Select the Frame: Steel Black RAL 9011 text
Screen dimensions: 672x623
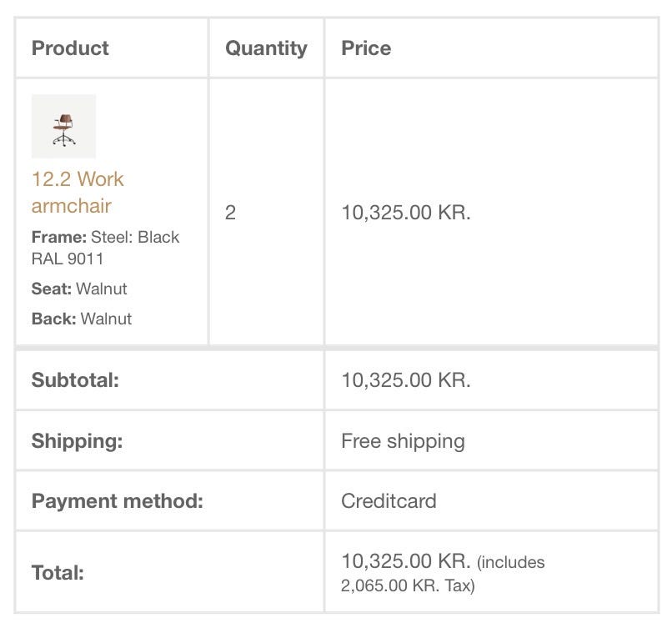tap(105, 248)
